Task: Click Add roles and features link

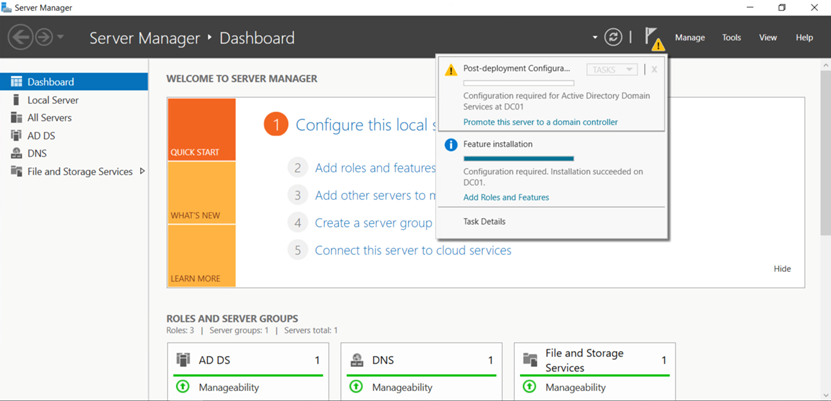Action: (375, 168)
